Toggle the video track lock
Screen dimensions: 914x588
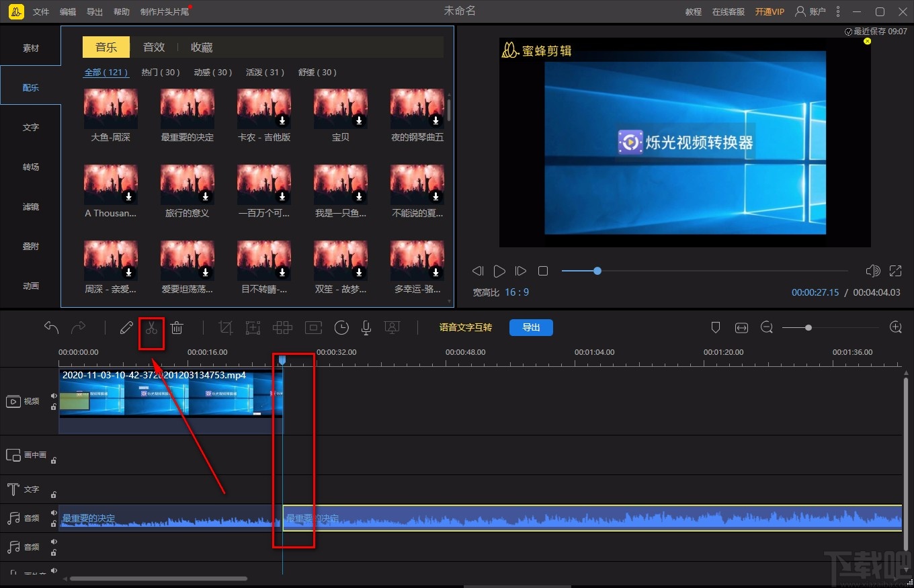point(54,407)
